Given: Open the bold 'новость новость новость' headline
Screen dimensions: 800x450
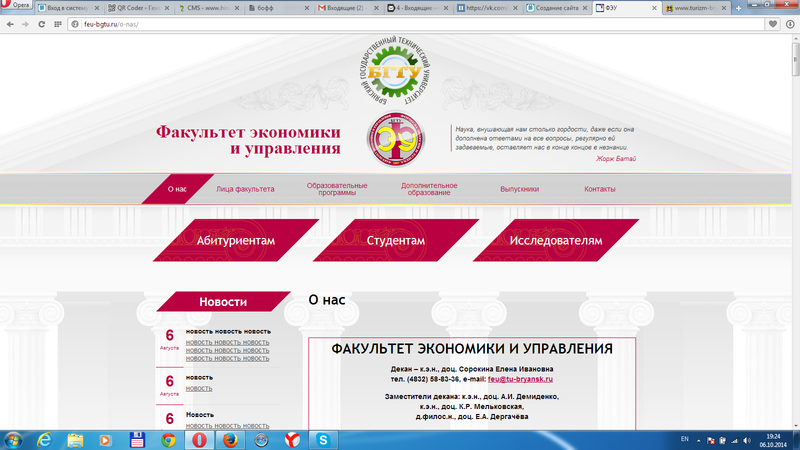Looking at the screenshot, I should pos(228,332).
